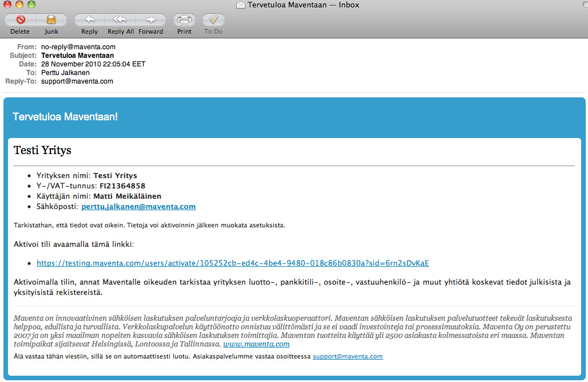Click the Yrityksen nimi: Testi Yritys line

tap(86, 175)
